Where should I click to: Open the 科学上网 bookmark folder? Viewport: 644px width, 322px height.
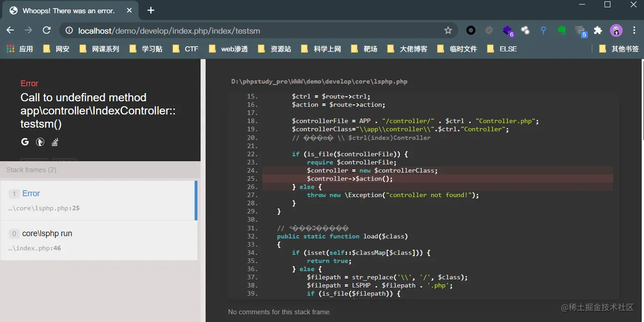click(x=320, y=49)
